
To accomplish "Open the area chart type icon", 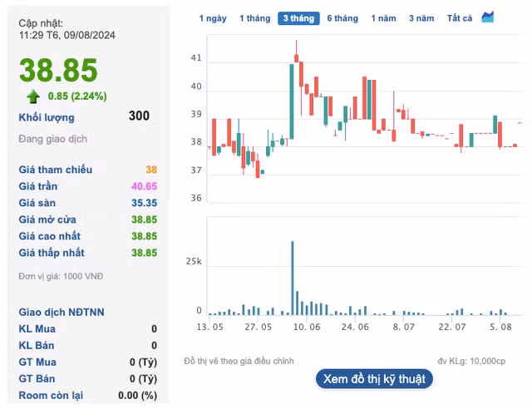I will tap(488, 17).
